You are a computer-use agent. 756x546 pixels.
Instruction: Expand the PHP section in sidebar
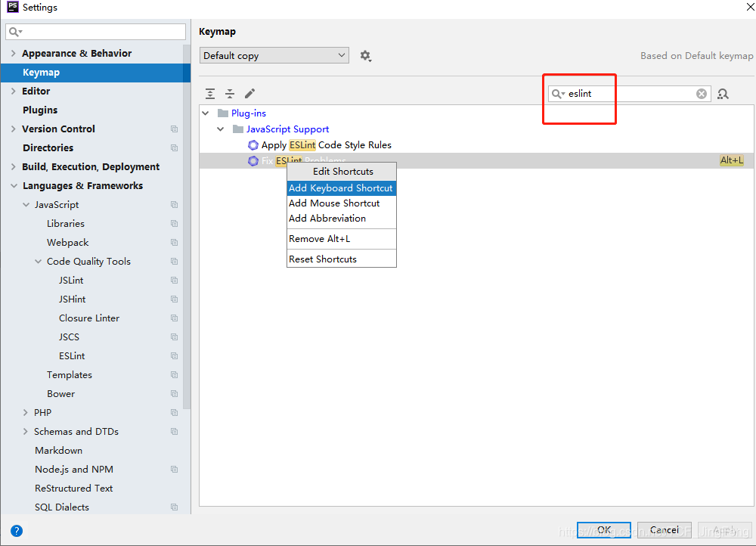click(25, 412)
